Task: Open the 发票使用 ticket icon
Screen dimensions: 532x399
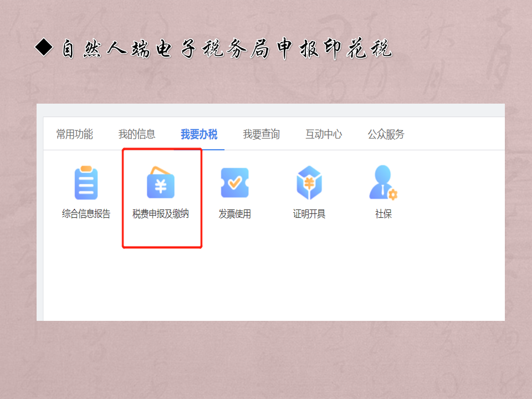Action: 235,182
